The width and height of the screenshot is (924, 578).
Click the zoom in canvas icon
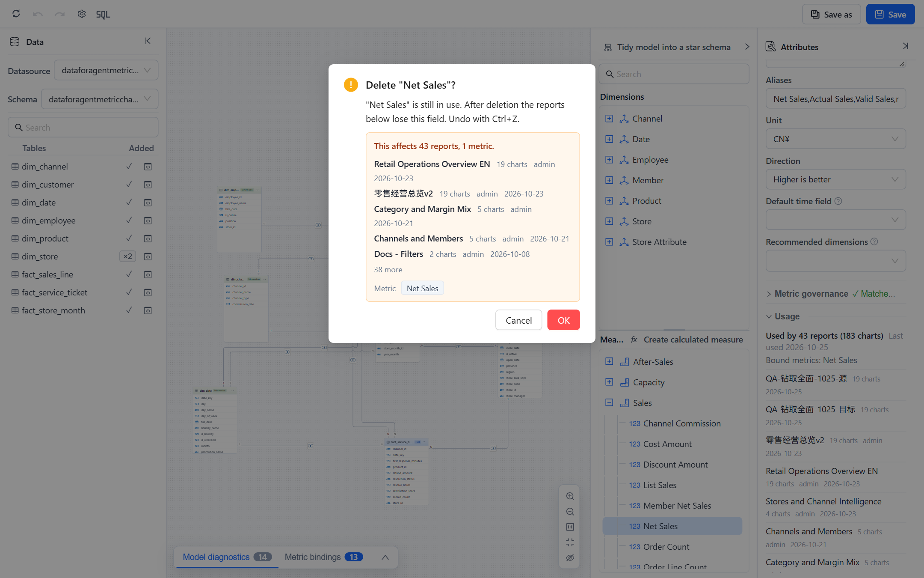coord(570,496)
